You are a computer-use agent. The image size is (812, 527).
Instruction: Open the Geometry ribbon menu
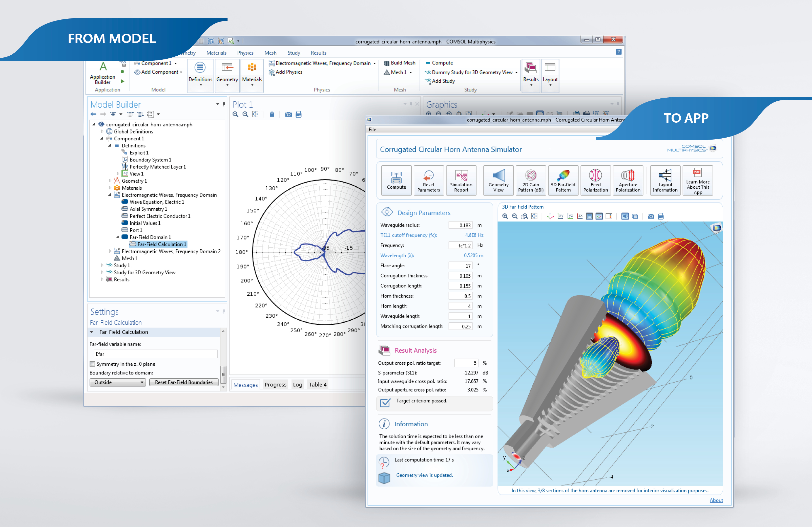[x=227, y=75]
